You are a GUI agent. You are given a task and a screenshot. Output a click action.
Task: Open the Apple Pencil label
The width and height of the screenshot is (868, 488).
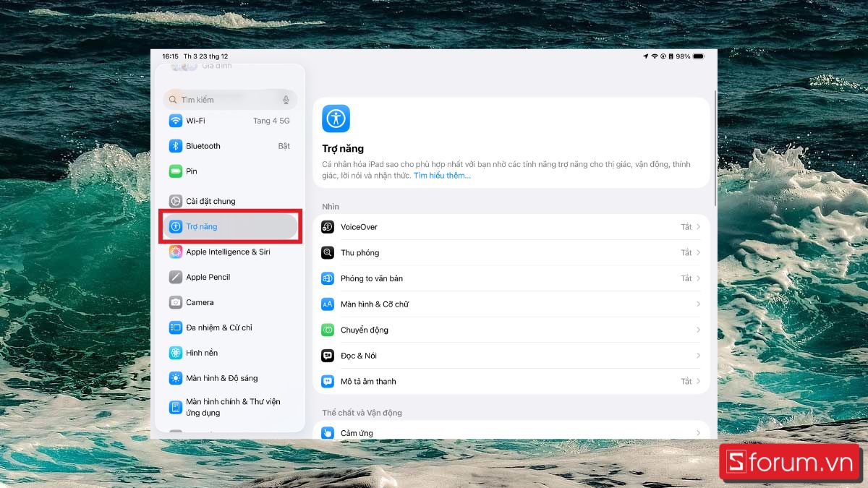pos(208,277)
